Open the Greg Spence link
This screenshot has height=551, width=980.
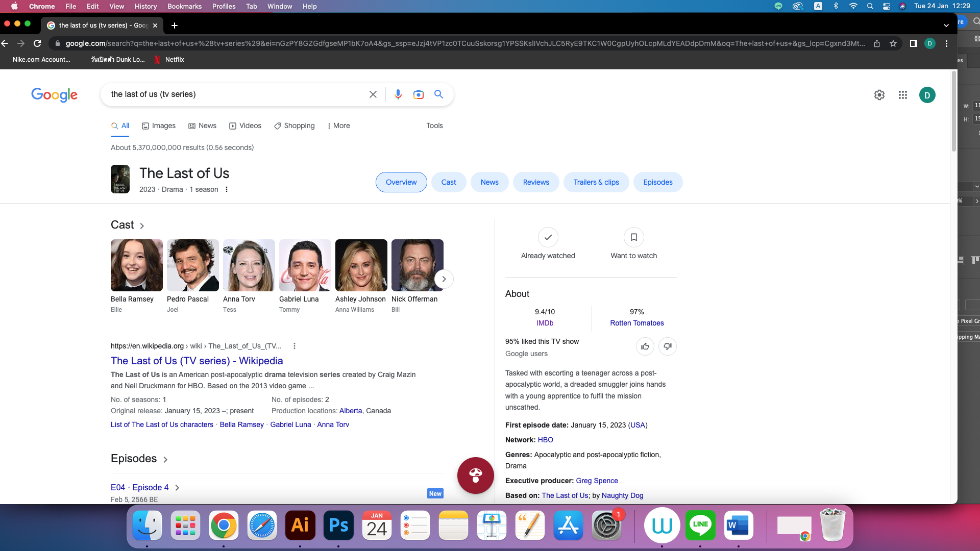click(597, 481)
